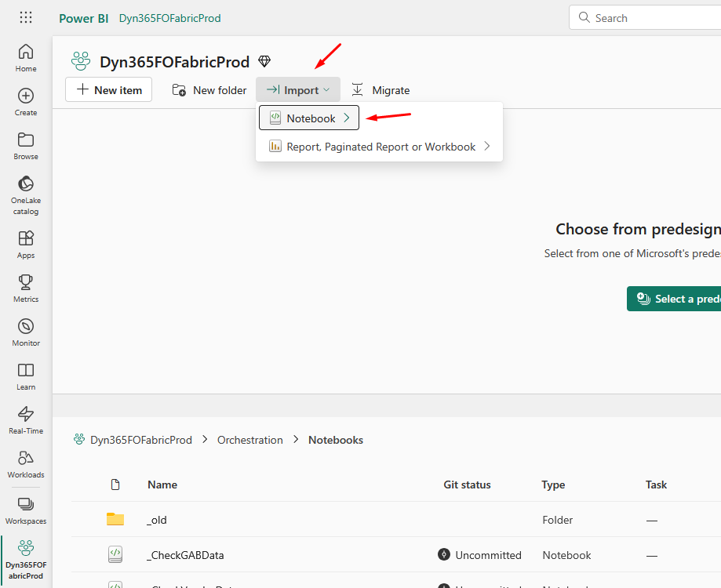Open the Create page from sidebar
Image resolution: width=721 pixels, height=588 pixels.
click(x=26, y=102)
